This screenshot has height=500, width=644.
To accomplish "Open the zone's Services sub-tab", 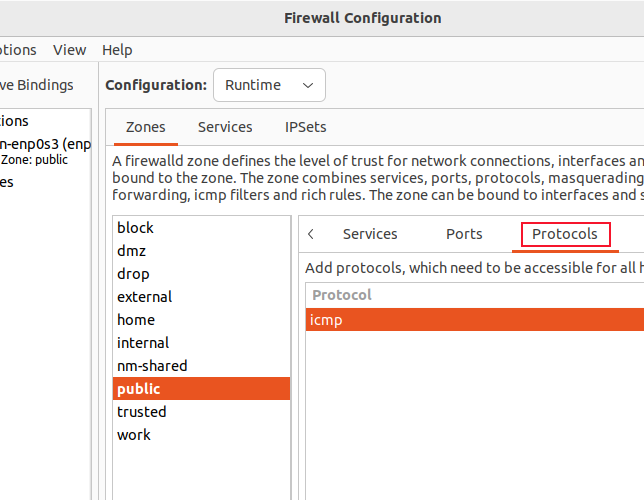I will pyautogui.click(x=370, y=234).
